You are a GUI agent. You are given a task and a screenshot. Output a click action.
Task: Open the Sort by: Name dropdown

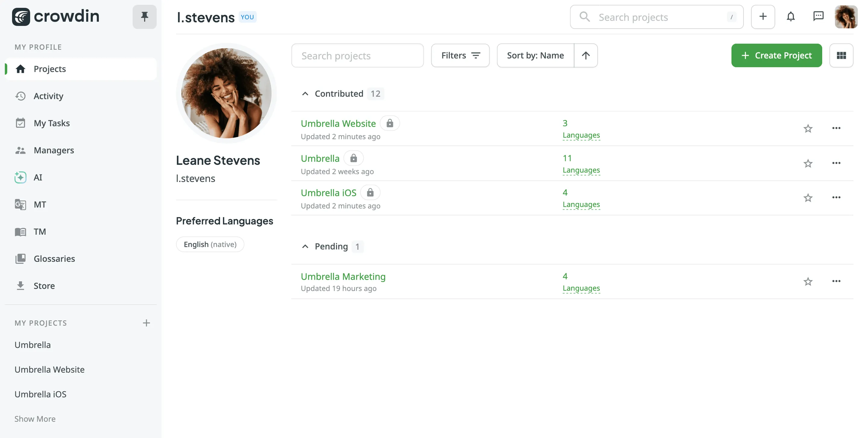coord(535,55)
